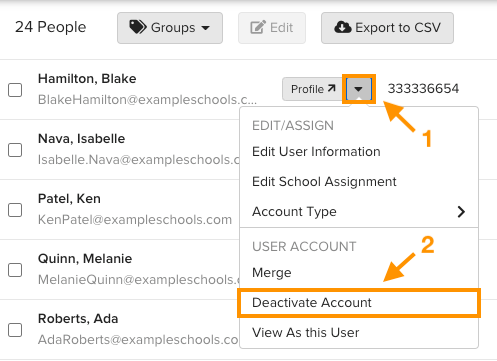Choose Edit User Information
497x361 pixels.
point(359,152)
